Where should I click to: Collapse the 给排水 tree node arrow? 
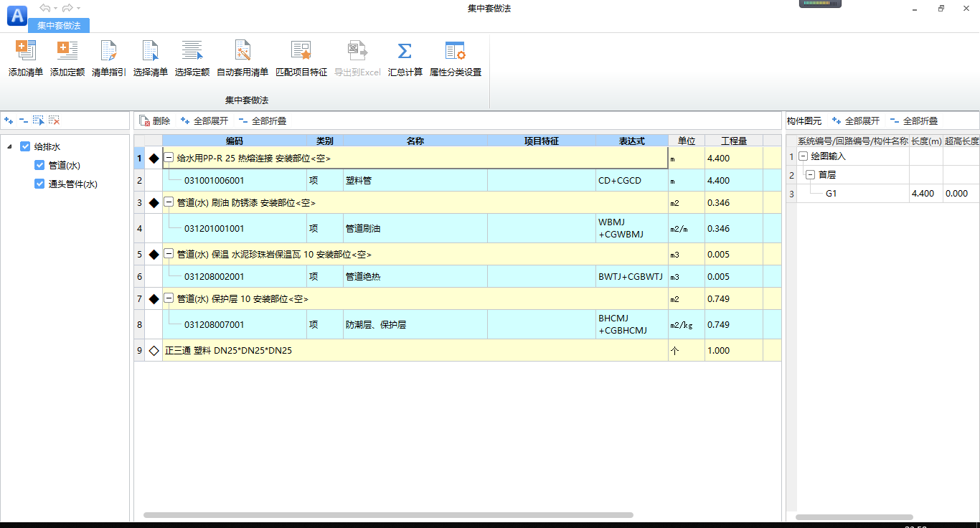(9, 147)
